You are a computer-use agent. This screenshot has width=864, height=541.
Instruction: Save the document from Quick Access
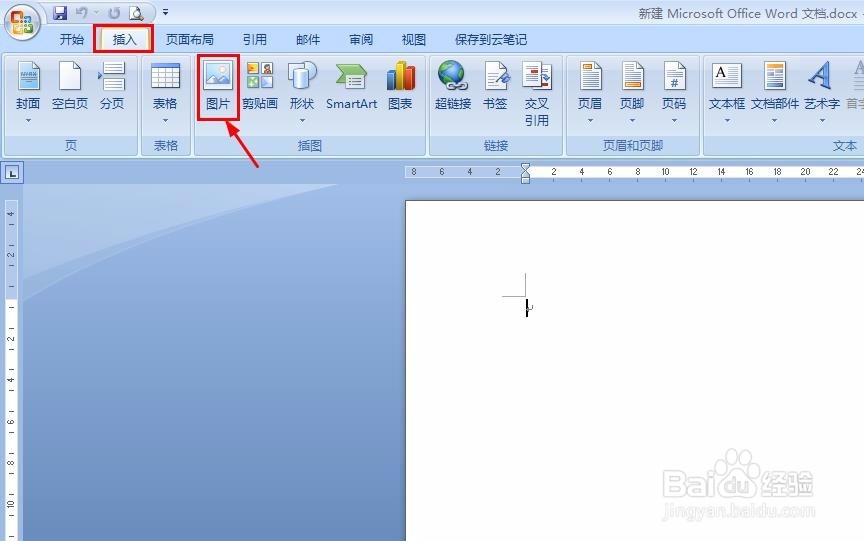(x=60, y=12)
